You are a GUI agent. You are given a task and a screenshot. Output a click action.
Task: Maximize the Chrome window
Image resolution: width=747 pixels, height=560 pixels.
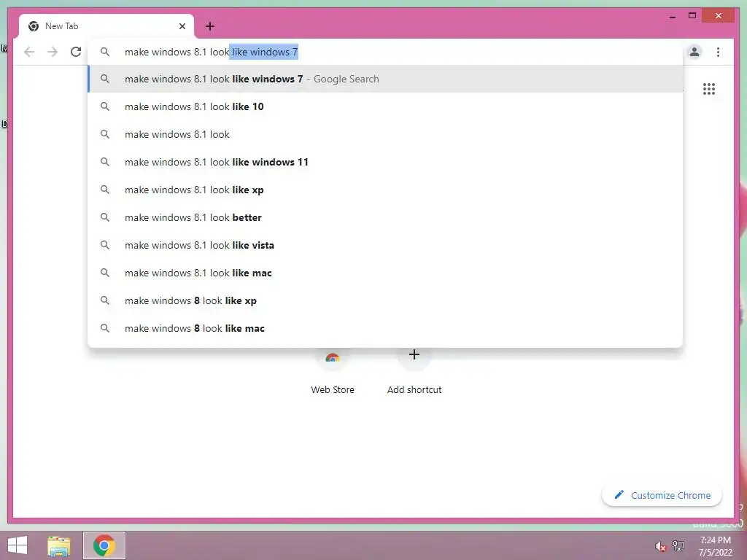coord(692,16)
